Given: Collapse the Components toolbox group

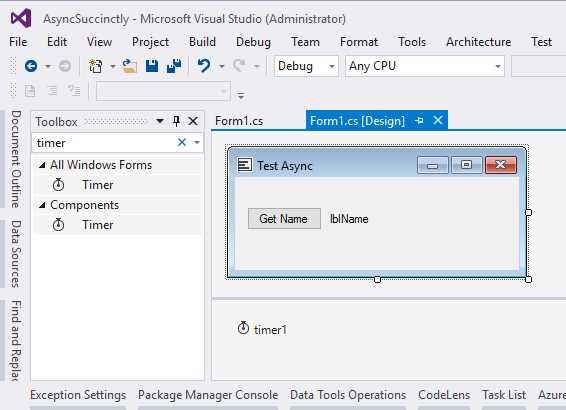Looking at the screenshot, I should [42, 205].
